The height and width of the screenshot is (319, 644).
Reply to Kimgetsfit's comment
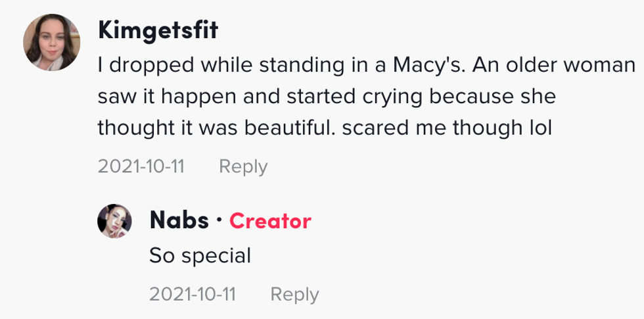[x=243, y=166]
